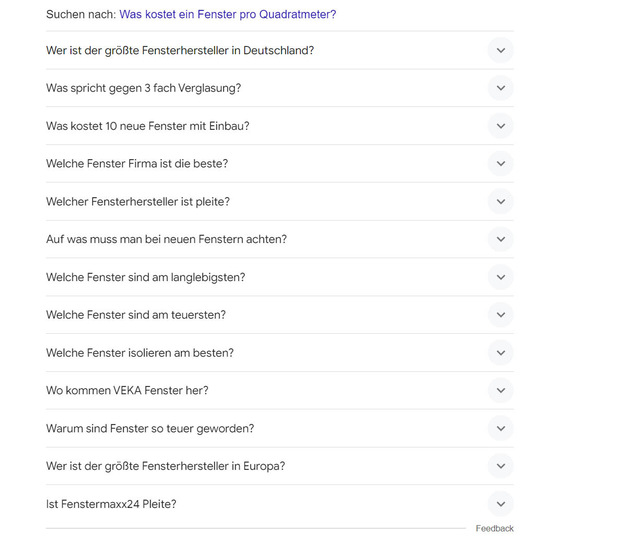Viewport: 628px width, 546px height.
Task: Click chevron for '10 neue Fenster mit Einbau'
Action: 501,126
